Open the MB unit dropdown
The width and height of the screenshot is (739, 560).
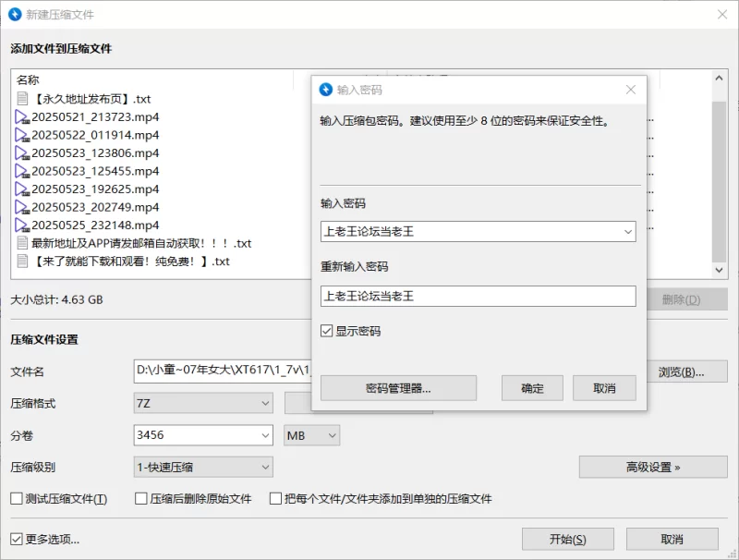[x=332, y=435]
